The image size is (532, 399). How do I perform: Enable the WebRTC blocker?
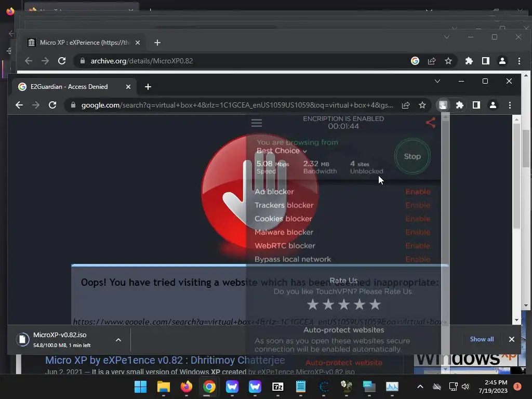[418, 246]
